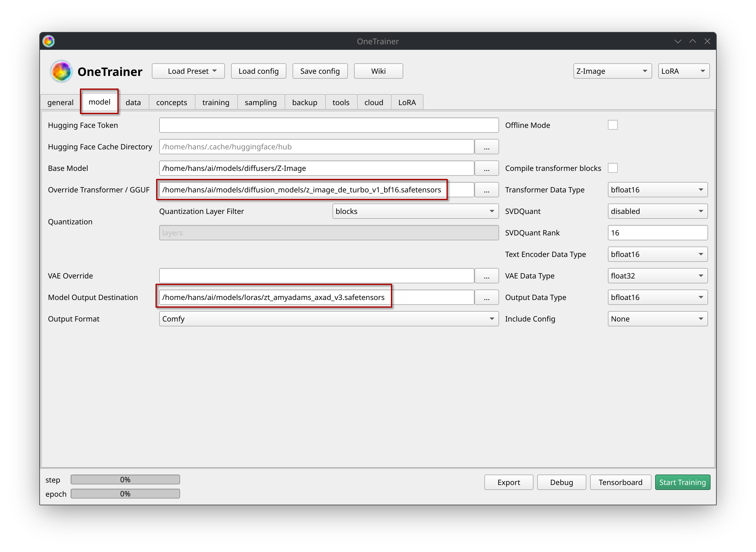
Task: Switch to the general tab
Action: coord(60,102)
